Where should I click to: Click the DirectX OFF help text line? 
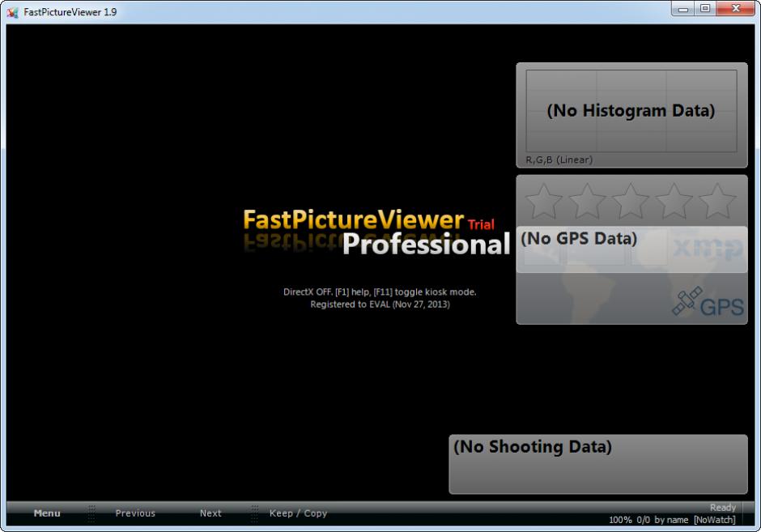coord(380,292)
